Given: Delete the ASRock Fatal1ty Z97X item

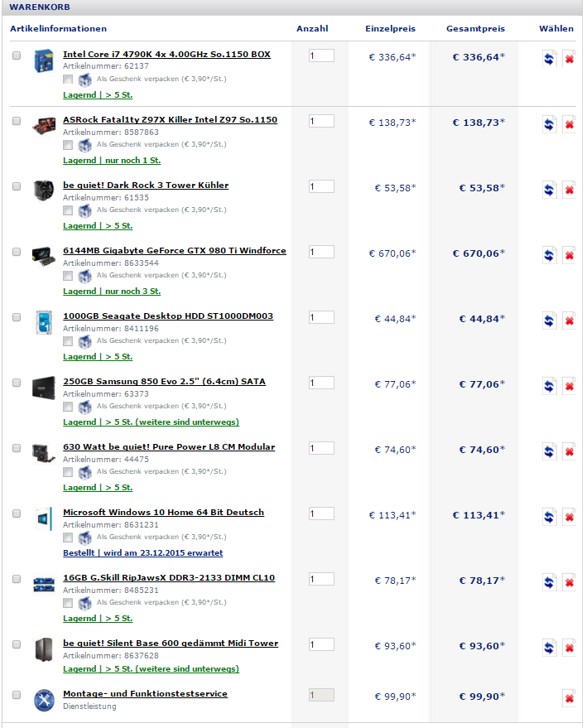Looking at the screenshot, I should click(x=569, y=124).
